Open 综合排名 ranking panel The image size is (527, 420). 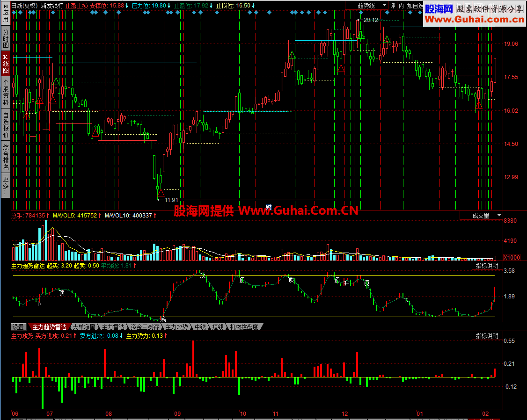coord(6,158)
